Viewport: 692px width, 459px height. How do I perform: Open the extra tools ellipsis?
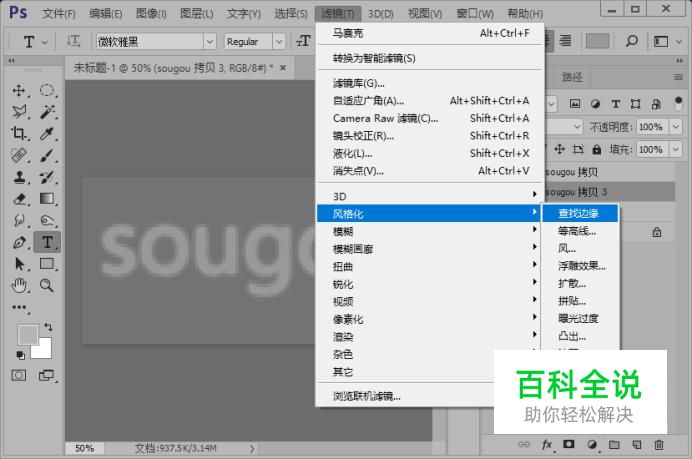click(19, 307)
